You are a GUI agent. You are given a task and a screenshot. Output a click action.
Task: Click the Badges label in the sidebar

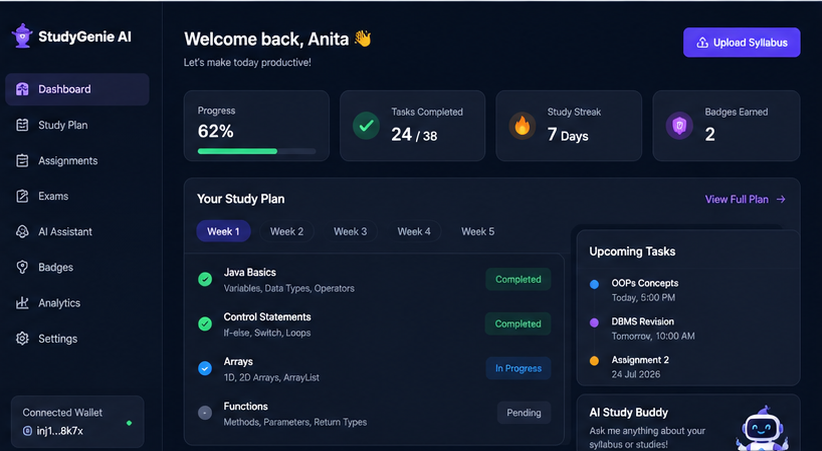coord(56,267)
